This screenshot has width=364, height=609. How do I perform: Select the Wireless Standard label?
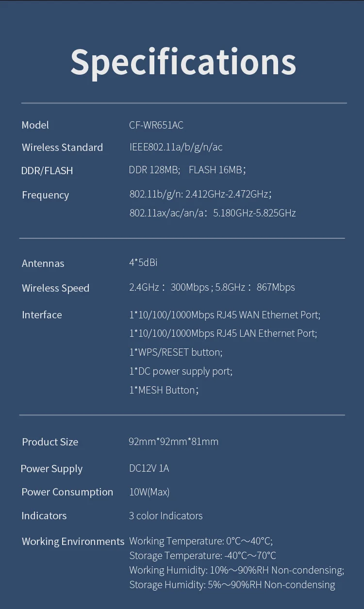pyautogui.click(x=62, y=148)
